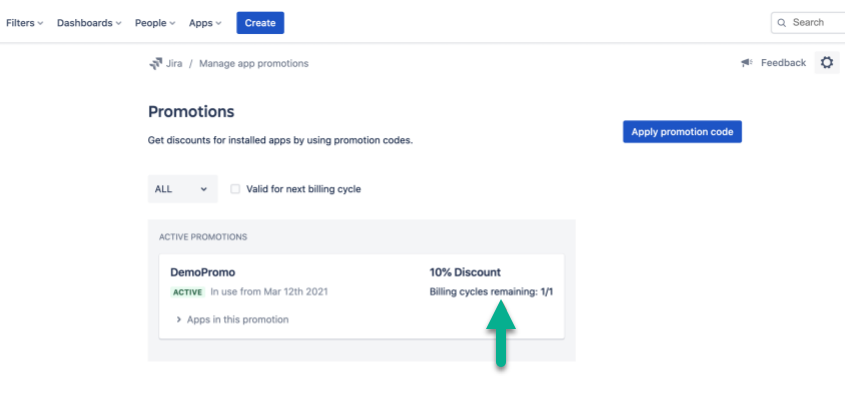Open the Apps menu

pyautogui.click(x=205, y=22)
